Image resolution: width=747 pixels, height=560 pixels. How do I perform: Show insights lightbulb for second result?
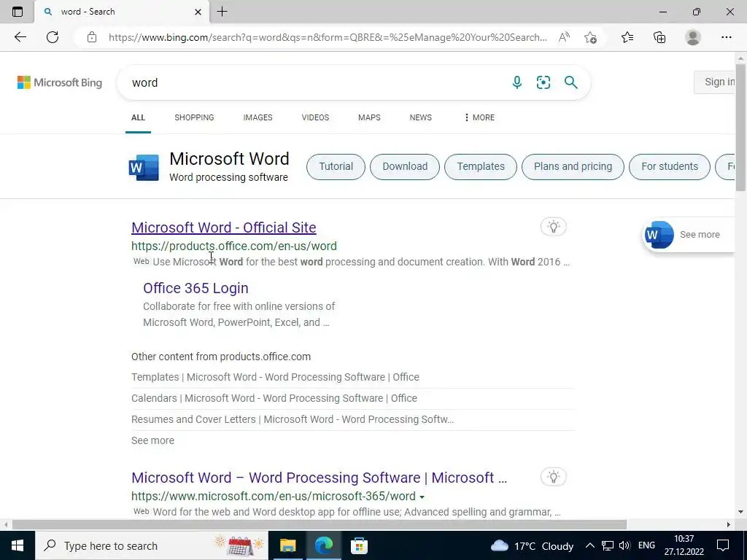pyautogui.click(x=553, y=477)
